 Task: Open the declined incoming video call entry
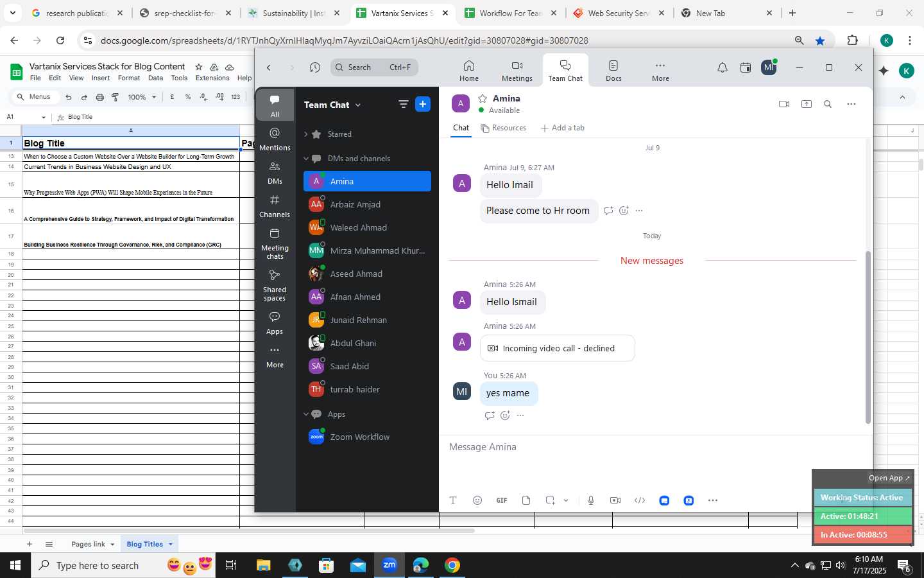pos(557,348)
